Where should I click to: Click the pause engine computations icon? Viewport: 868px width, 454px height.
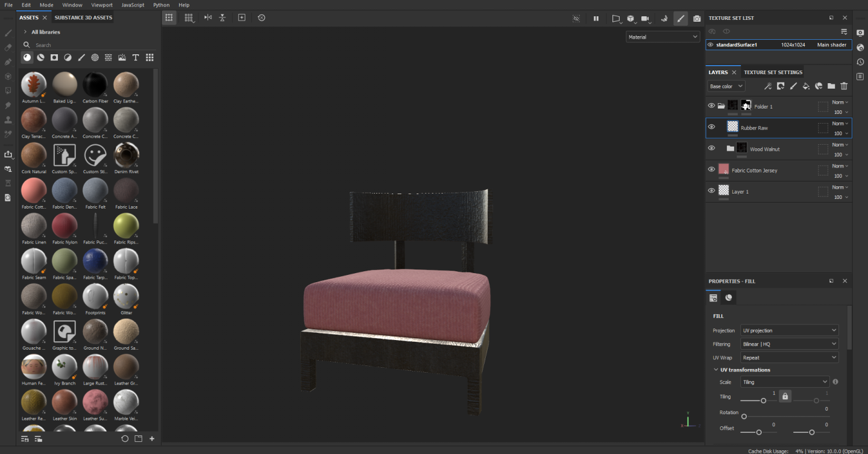596,19
